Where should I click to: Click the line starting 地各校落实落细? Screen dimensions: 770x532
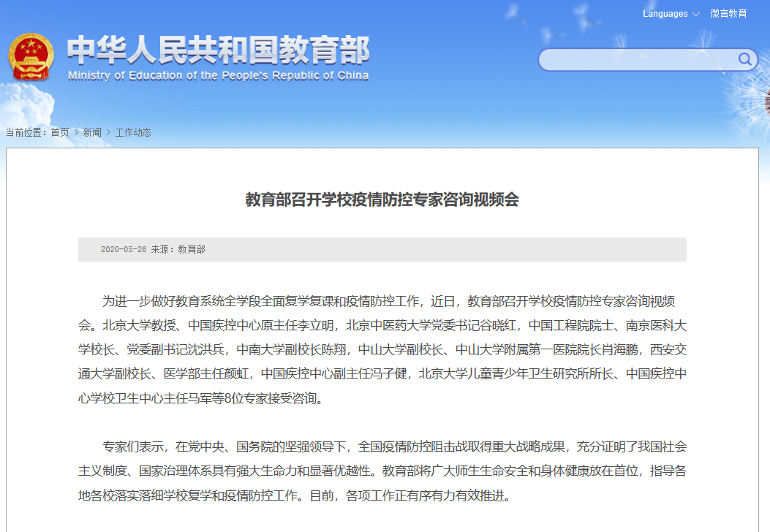295,495
